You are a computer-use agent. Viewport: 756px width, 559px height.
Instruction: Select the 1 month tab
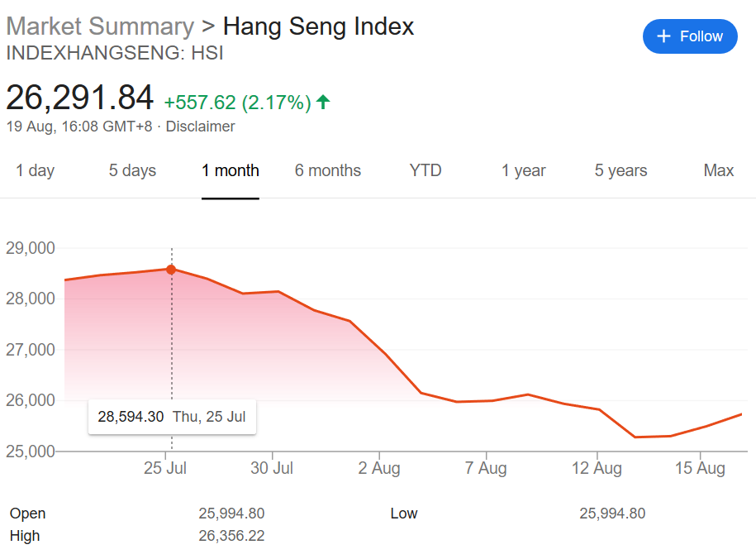coord(231,170)
